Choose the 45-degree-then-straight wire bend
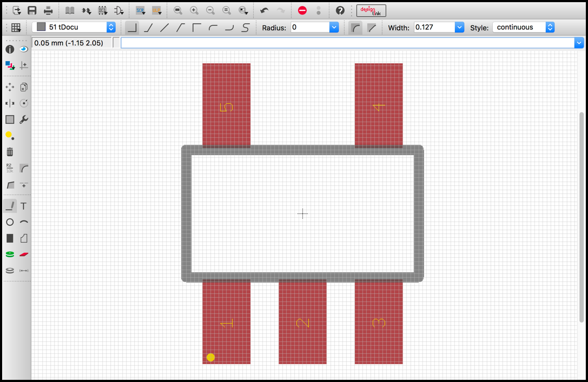The image size is (588, 382). point(149,28)
